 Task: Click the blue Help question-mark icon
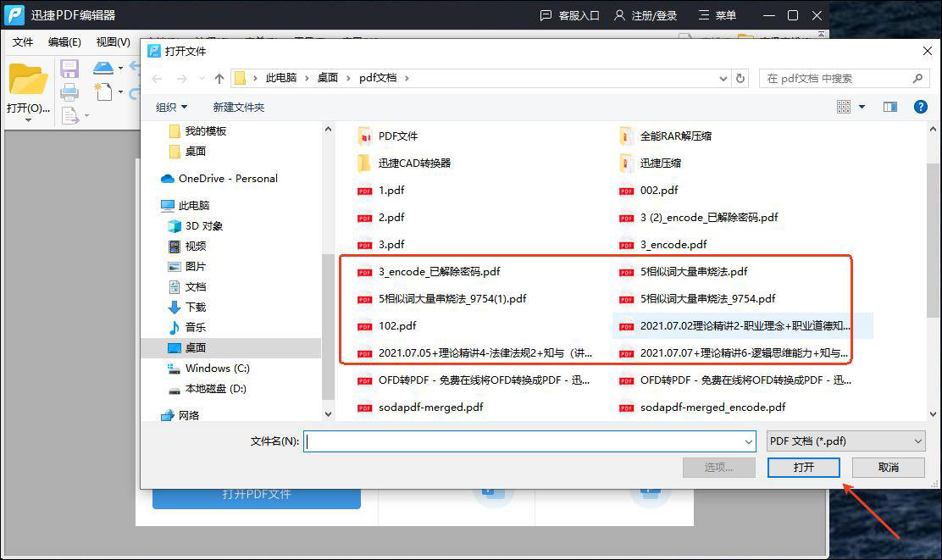923,106
